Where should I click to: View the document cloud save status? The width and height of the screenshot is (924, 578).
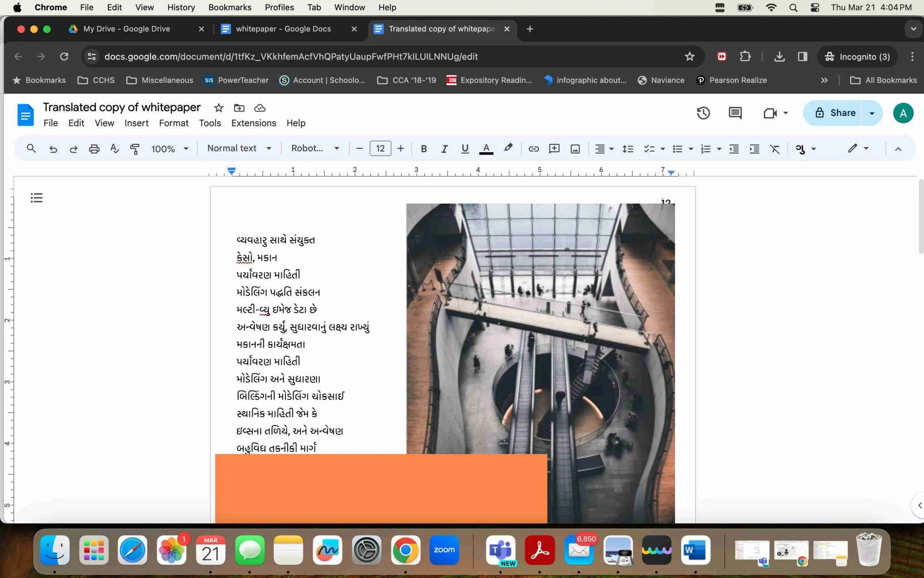pos(260,108)
